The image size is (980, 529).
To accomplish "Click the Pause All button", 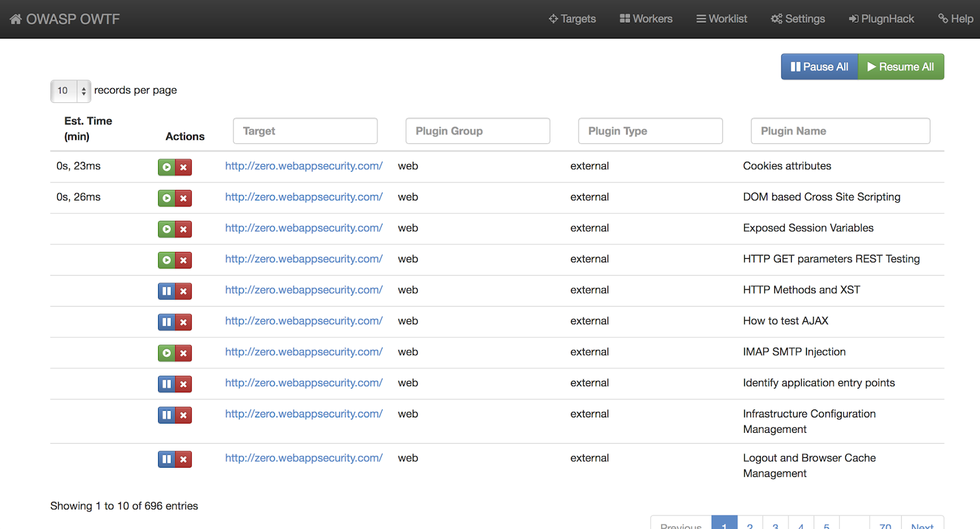I will 819,67.
